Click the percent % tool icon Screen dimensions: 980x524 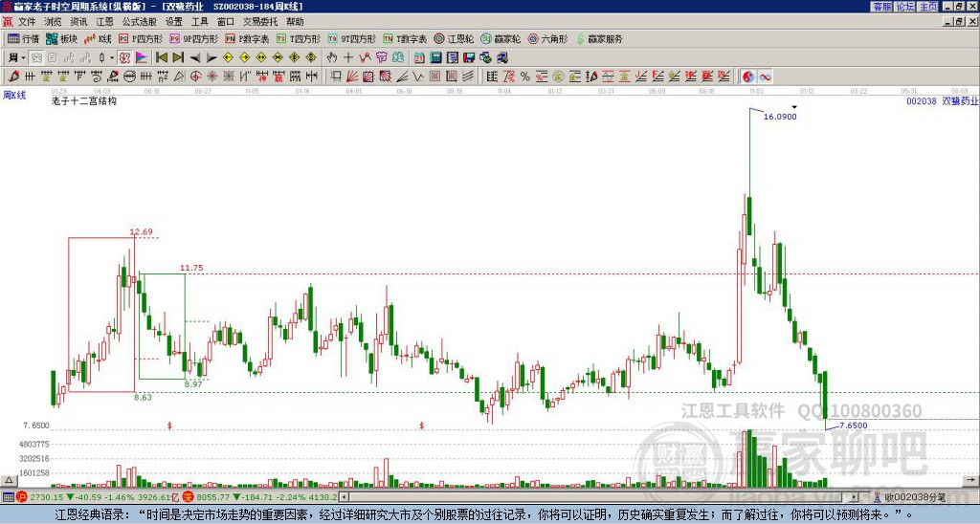point(525,76)
